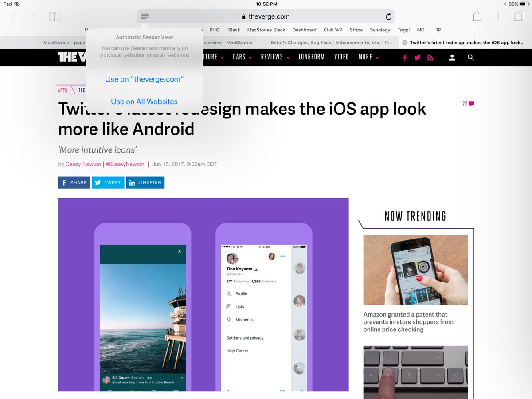
Task: Open Longform section
Action: tap(312, 57)
